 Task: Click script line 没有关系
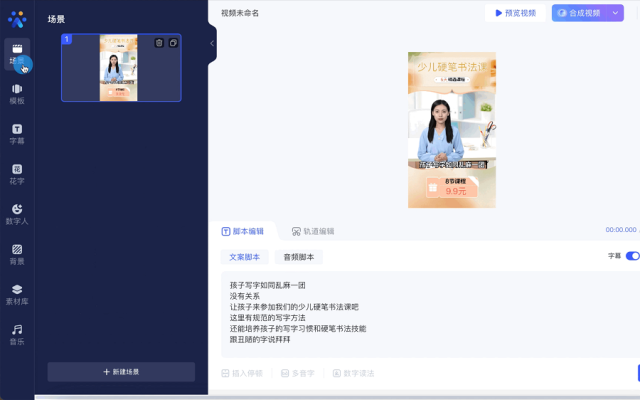point(245,296)
